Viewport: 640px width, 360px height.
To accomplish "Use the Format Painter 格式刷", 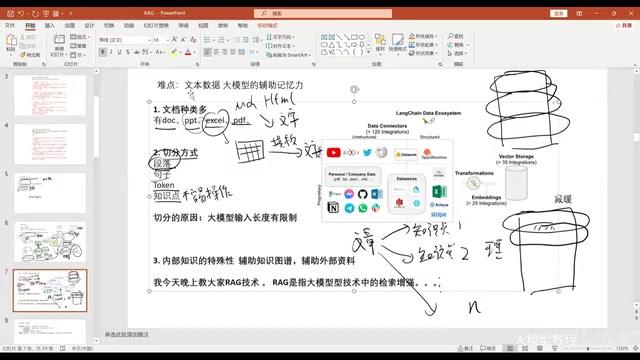I will [x=30, y=55].
